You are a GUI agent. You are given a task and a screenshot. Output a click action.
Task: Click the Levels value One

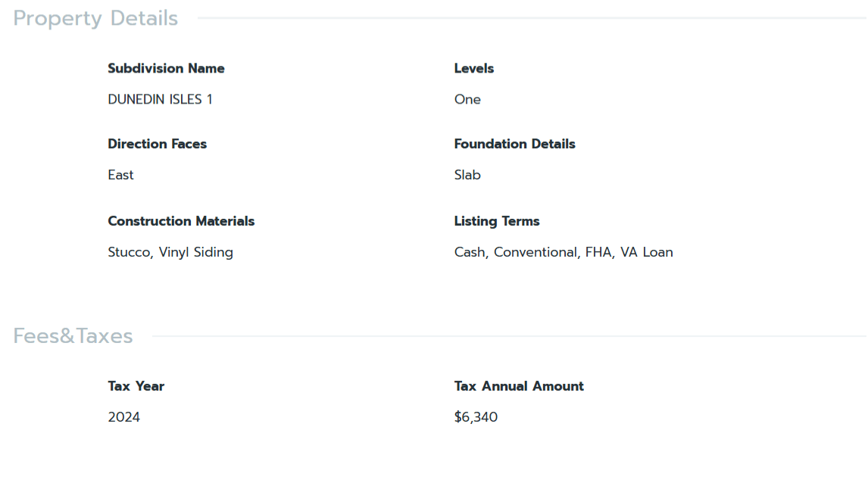pyautogui.click(x=467, y=99)
